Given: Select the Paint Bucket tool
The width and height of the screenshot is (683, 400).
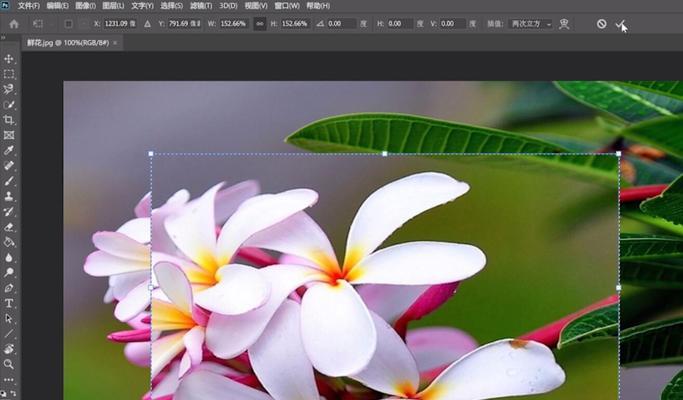Looking at the screenshot, I should coord(9,242).
